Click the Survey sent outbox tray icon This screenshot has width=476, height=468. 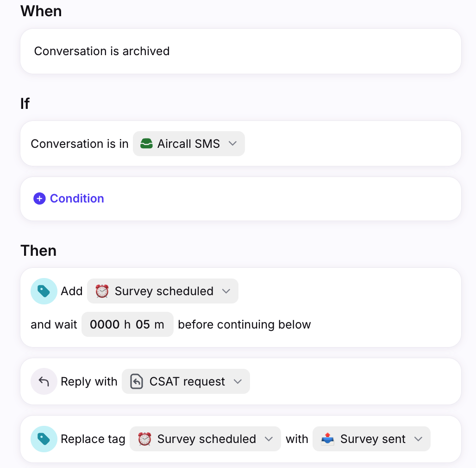click(x=327, y=439)
